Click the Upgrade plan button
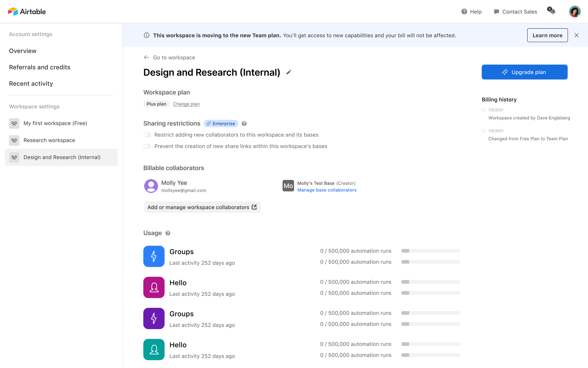The image size is (588, 368). 524,72
